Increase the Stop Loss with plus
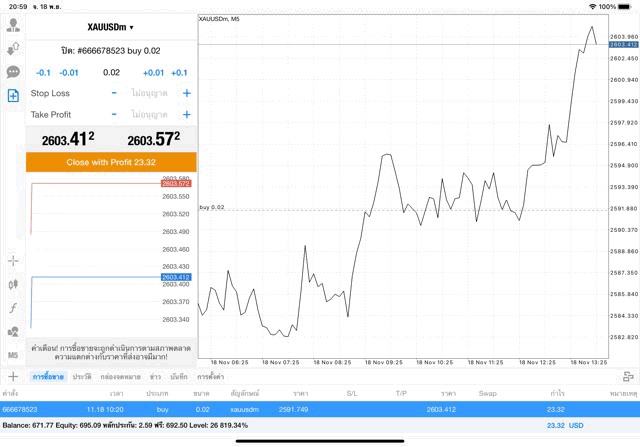Viewport: 640px width, 447px height. click(x=186, y=93)
